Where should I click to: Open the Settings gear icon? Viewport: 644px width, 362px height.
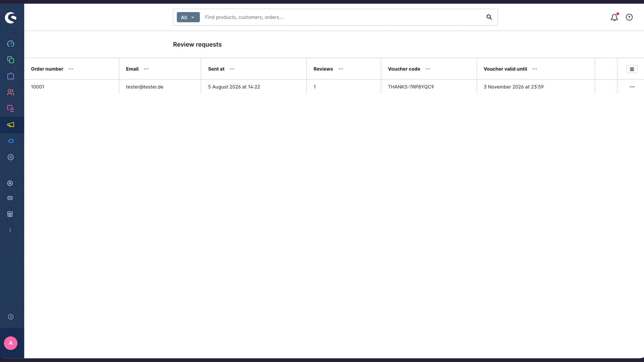11,157
